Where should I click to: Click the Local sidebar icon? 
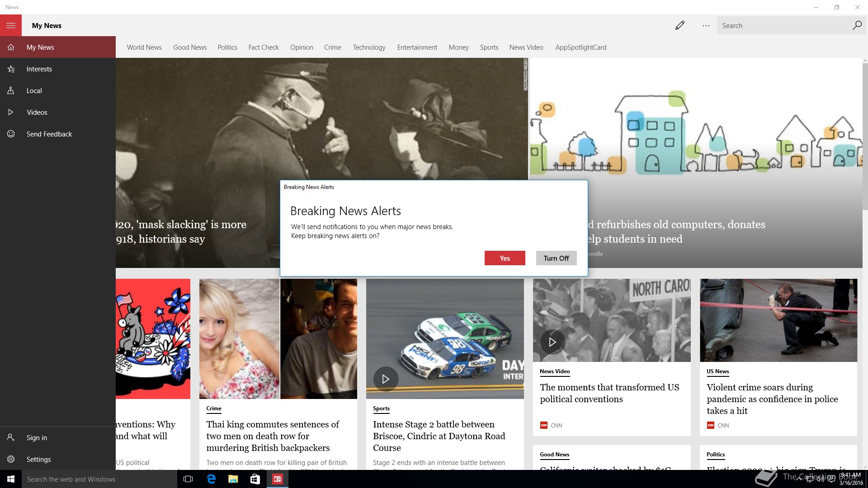[11, 91]
